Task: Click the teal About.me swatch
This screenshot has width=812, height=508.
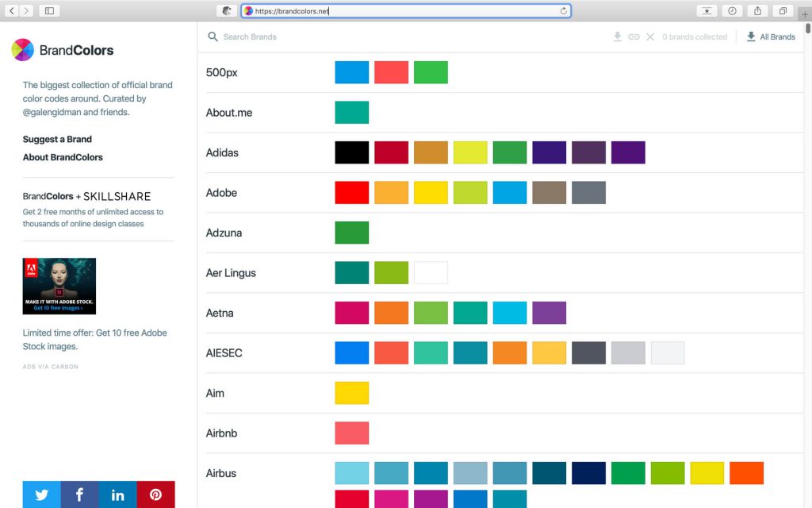Action: tap(351, 113)
